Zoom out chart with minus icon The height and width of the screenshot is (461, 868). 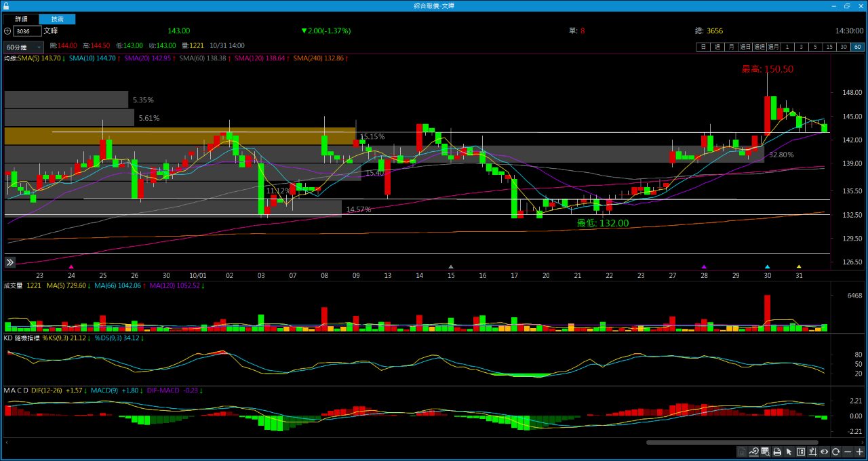point(848,452)
